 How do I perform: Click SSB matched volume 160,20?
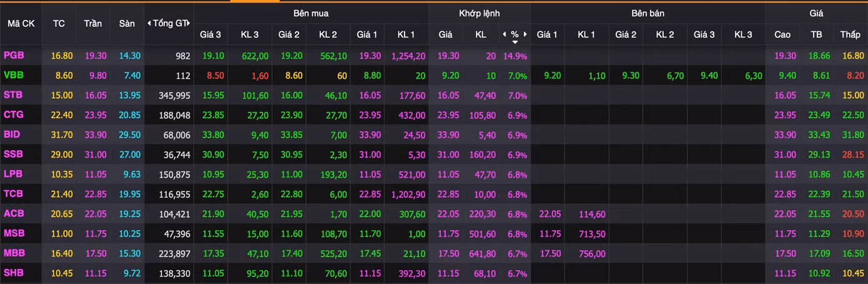coord(482,155)
